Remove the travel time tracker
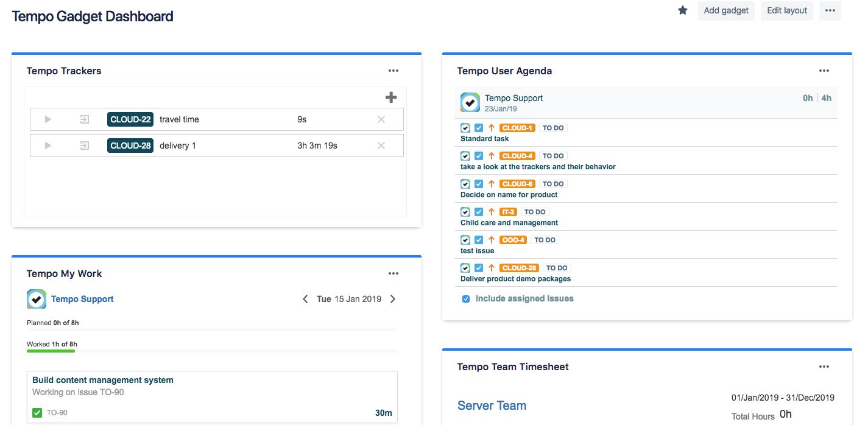The height and width of the screenshot is (425, 868). coord(381,119)
